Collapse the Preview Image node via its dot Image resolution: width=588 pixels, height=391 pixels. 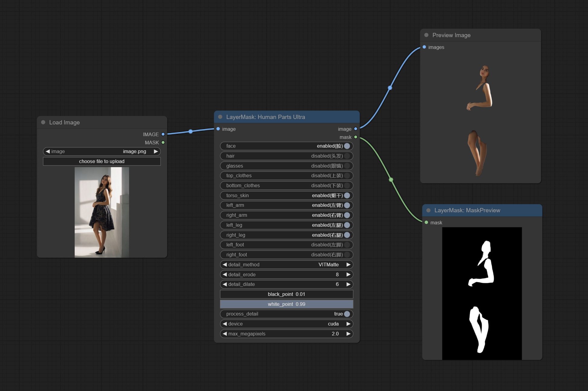[x=426, y=35]
